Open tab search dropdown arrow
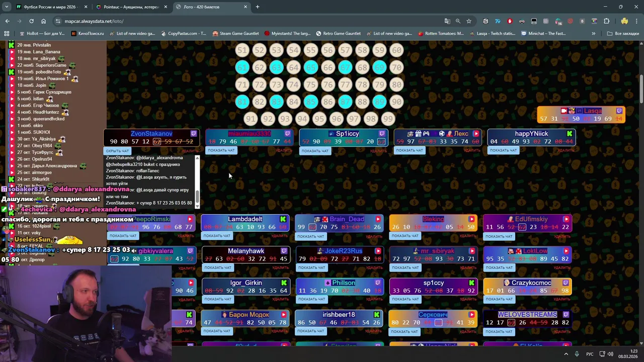The height and width of the screenshot is (362, 644). [7, 7]
